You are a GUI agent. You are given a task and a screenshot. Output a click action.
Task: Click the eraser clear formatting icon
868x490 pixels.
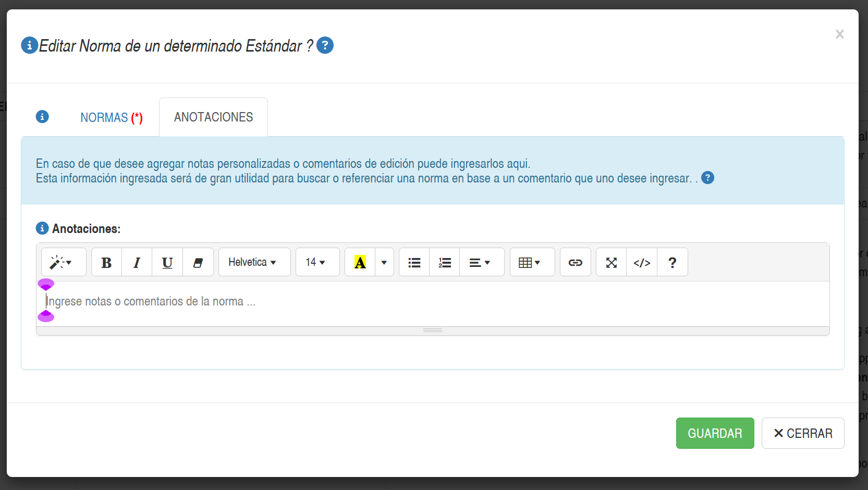(x=198, y=262)
